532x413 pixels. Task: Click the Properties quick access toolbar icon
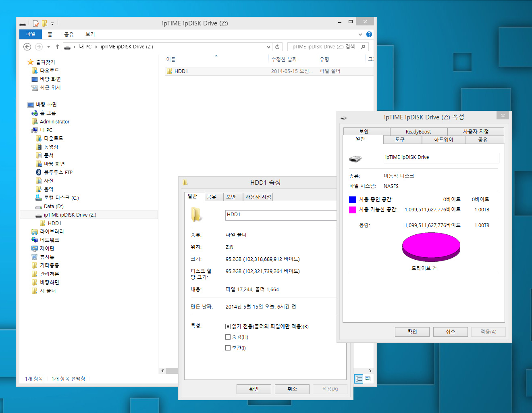pyautogui.click(x=36, y=23)
